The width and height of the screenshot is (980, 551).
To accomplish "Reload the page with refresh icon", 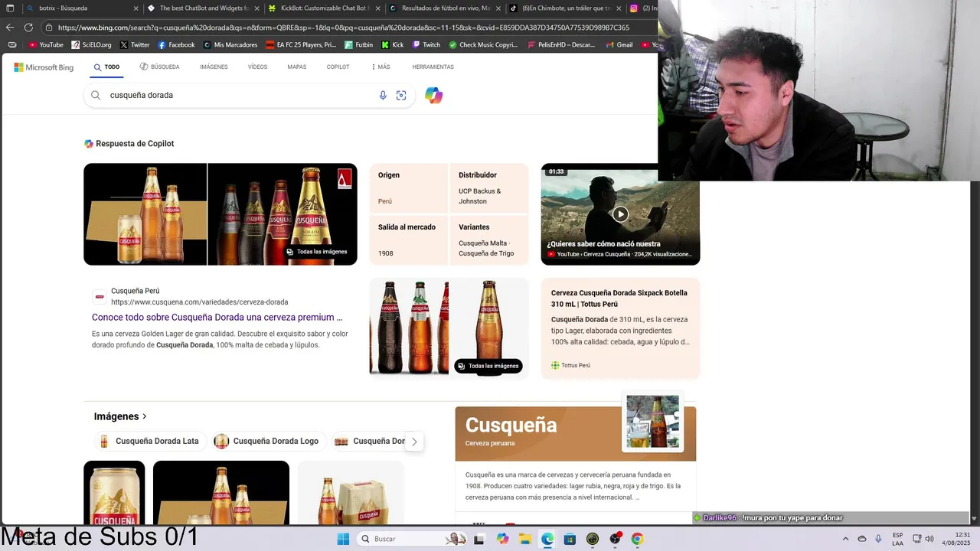I will [x=28, y=28].
